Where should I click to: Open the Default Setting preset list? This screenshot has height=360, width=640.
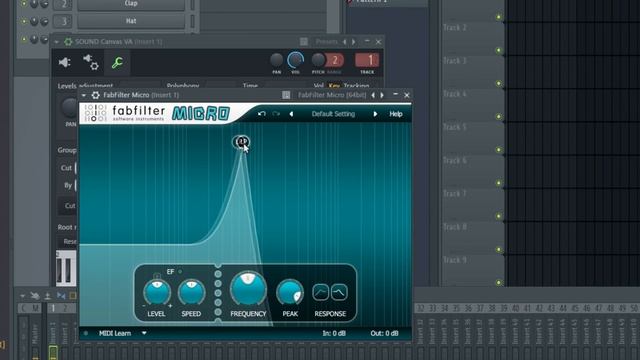333,114
